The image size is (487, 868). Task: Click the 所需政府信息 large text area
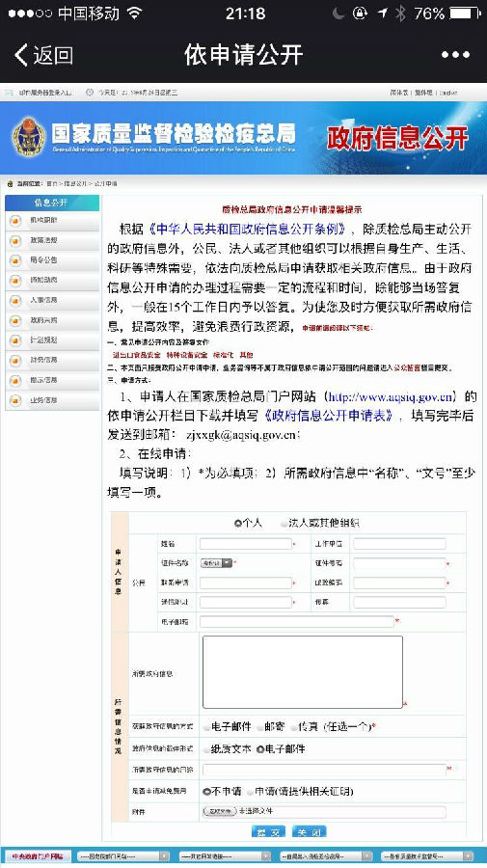click(x=303, y=672)
